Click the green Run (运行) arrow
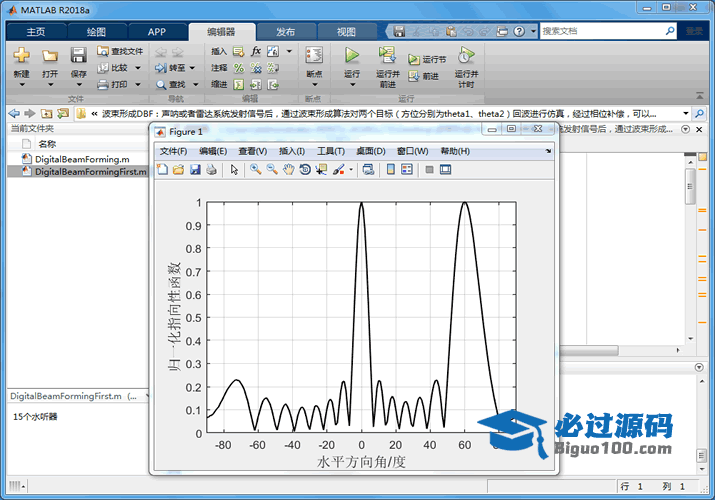The image size is (715, 500). point(352,55)
